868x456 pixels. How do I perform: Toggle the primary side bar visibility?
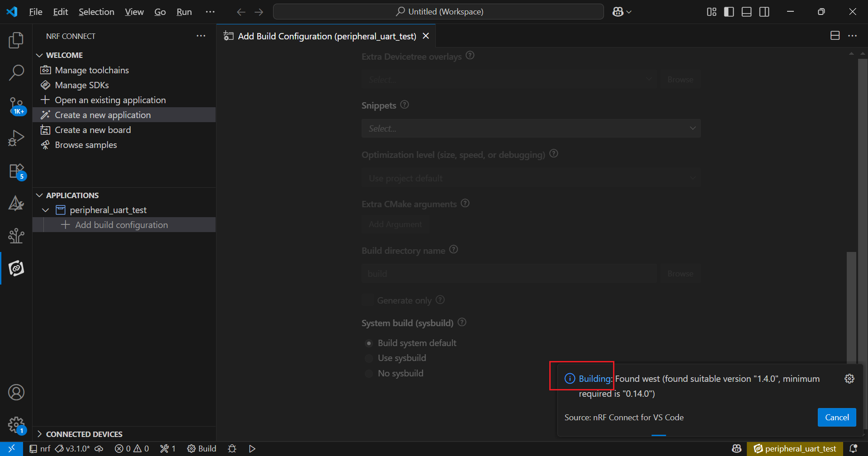pyautogui.click(x=729, y=12)
